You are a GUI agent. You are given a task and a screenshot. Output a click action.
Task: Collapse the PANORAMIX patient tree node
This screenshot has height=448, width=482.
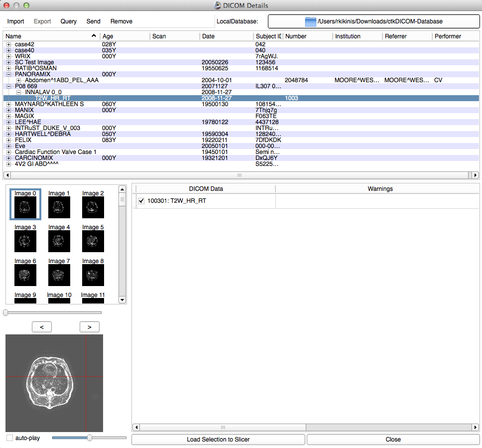(x=9, y=74)
